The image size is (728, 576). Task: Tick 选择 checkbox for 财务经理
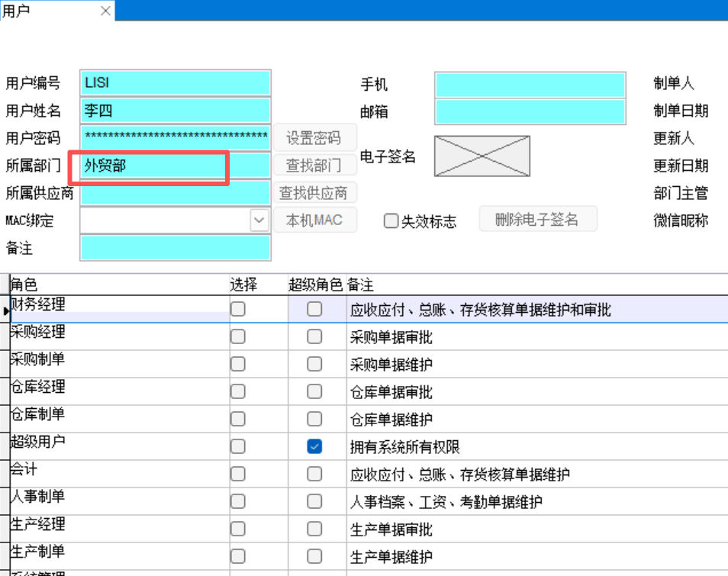tap(238, 309)
